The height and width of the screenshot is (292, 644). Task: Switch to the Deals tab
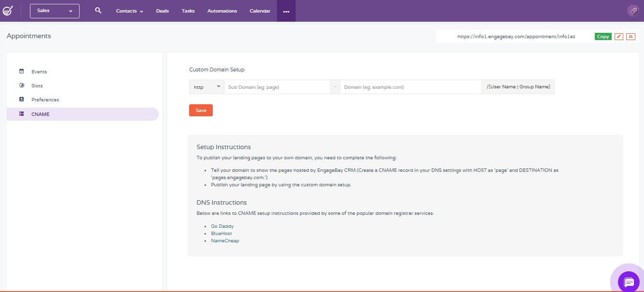[x=162, y=10]
